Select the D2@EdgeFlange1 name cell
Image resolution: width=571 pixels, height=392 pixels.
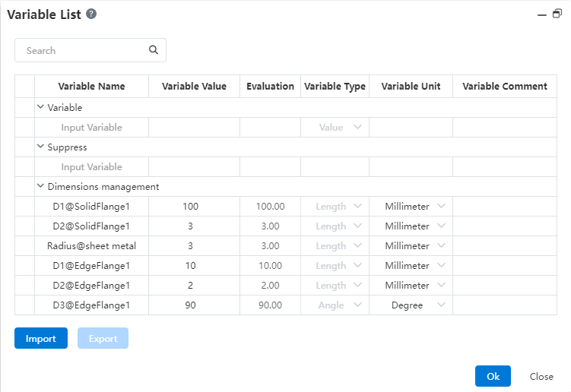click(91, 286)
